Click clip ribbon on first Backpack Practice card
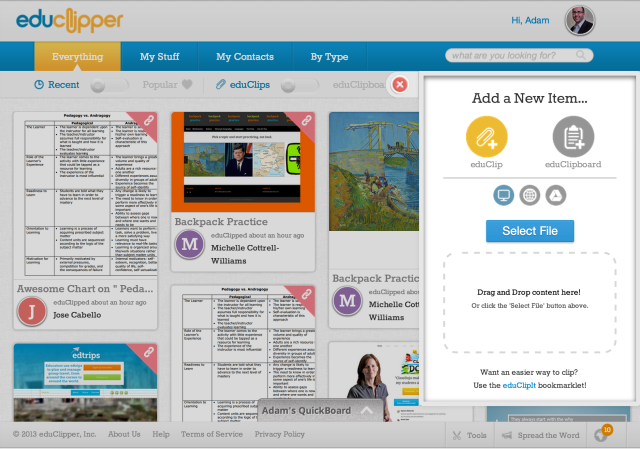 [305, 122]
